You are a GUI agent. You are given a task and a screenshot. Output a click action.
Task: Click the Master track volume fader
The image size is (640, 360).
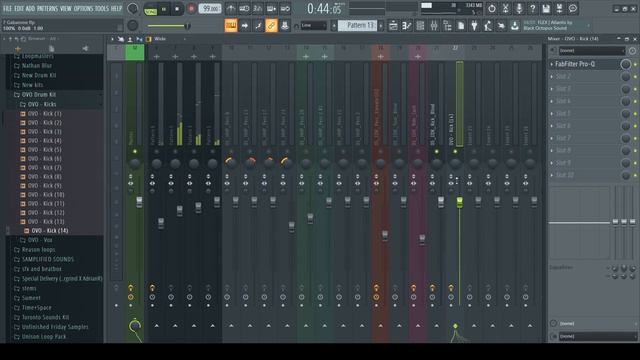point(139,202)
